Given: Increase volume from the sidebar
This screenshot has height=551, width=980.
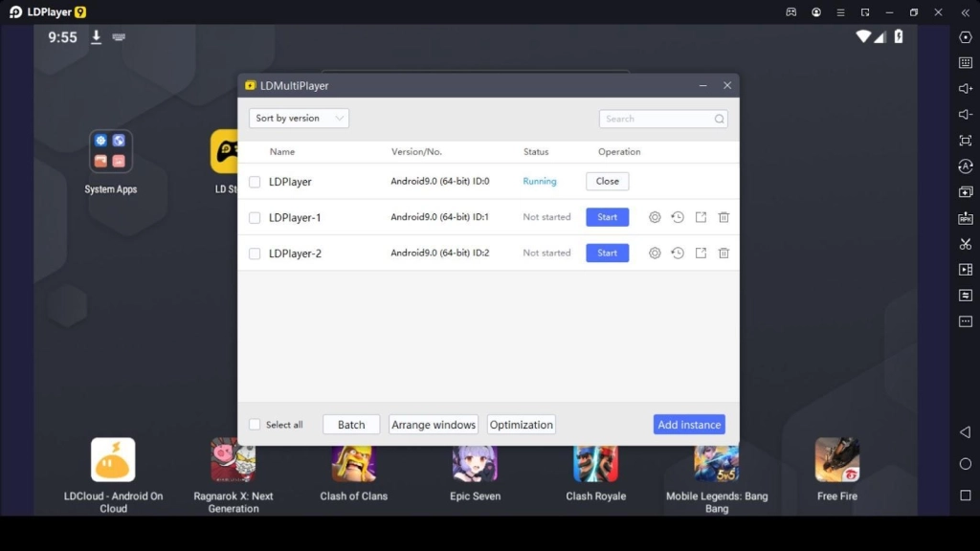Looking at the screenshot, I should click(965, 89).
